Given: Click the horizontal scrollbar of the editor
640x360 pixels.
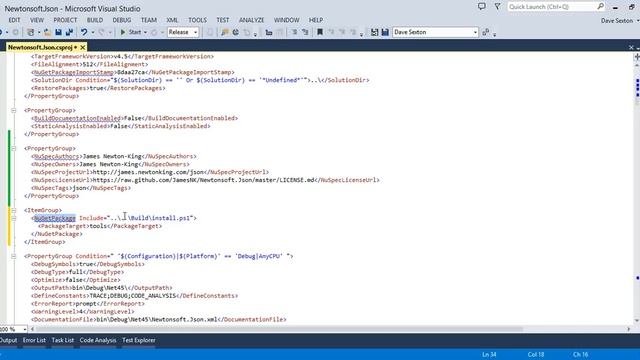Looking at the screenshot, I should click(x=279, y=329).
